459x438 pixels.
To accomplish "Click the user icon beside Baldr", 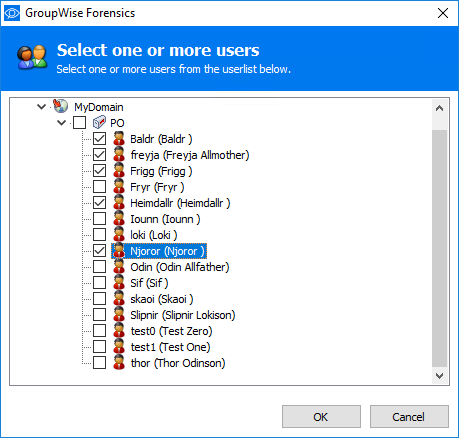I will coord(119,138).
